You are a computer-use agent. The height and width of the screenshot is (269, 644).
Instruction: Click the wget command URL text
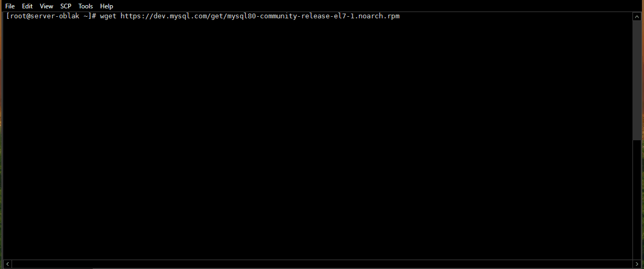pyautogui.click(x=260, y=16)
